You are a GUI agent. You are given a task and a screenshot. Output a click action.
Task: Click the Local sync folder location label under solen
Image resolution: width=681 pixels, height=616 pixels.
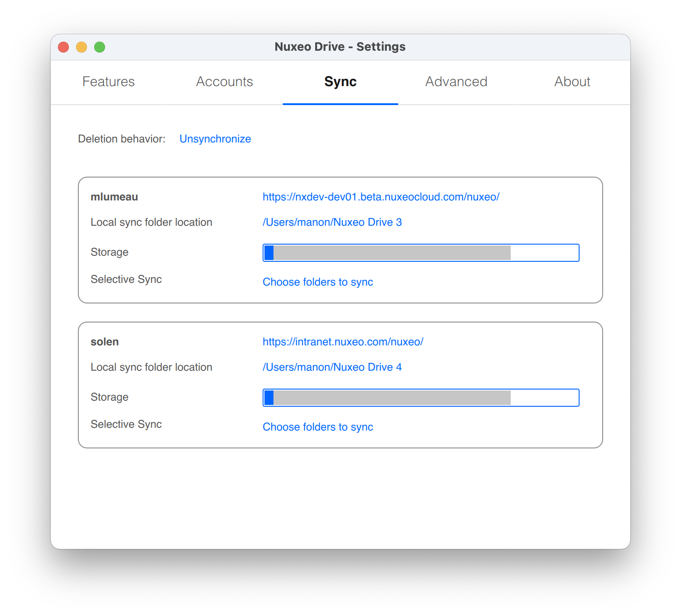pyautogui.click(x=151, y=367)
